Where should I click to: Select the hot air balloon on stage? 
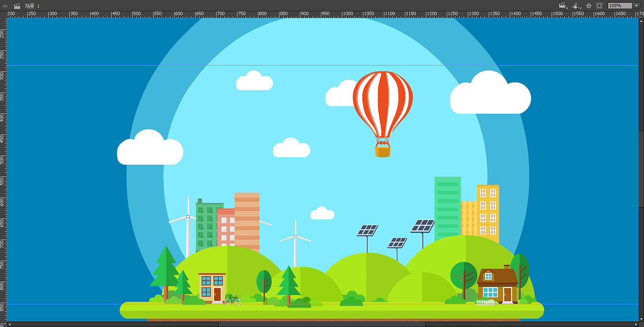pos(383,114)
